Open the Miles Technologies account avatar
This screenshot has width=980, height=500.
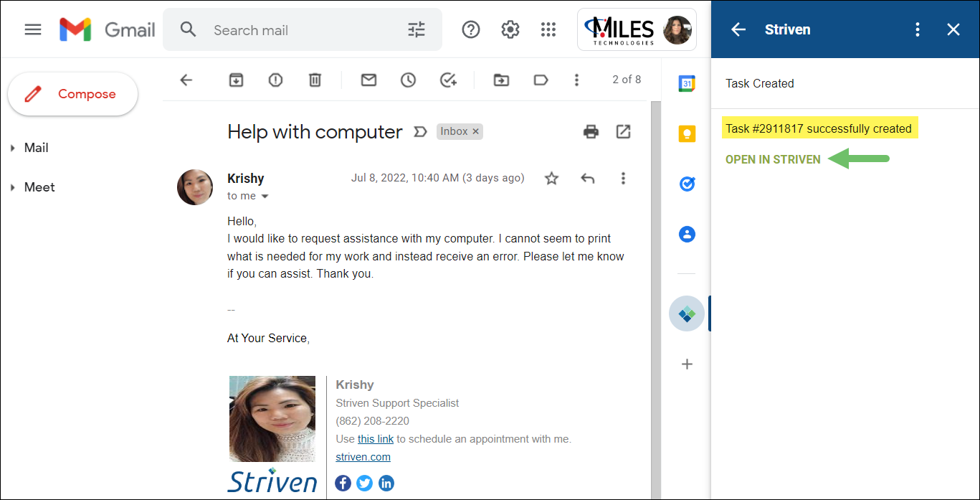point(677,29)
